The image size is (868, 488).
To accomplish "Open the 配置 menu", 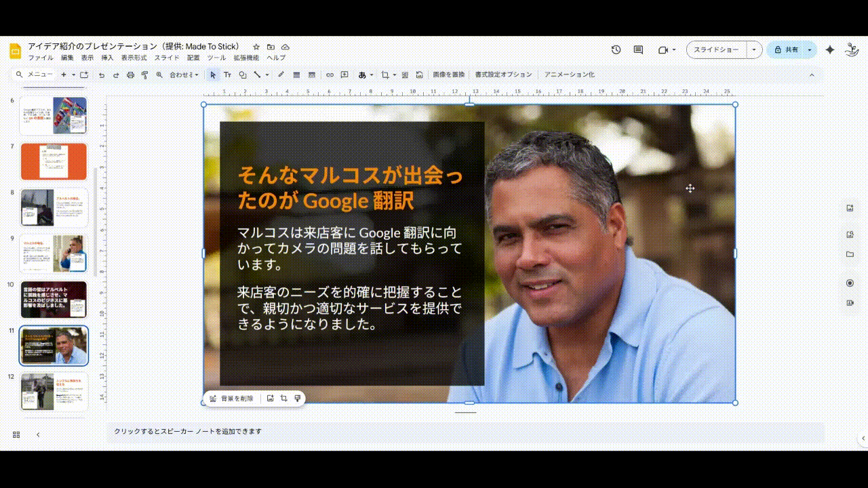I will [x=193, y=58].
